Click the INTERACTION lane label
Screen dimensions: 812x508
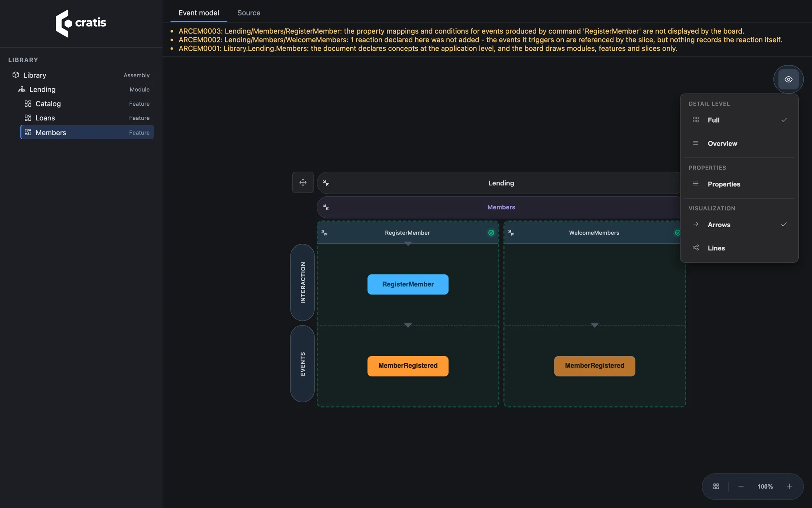pyautogui.click(x=303, y=283)
